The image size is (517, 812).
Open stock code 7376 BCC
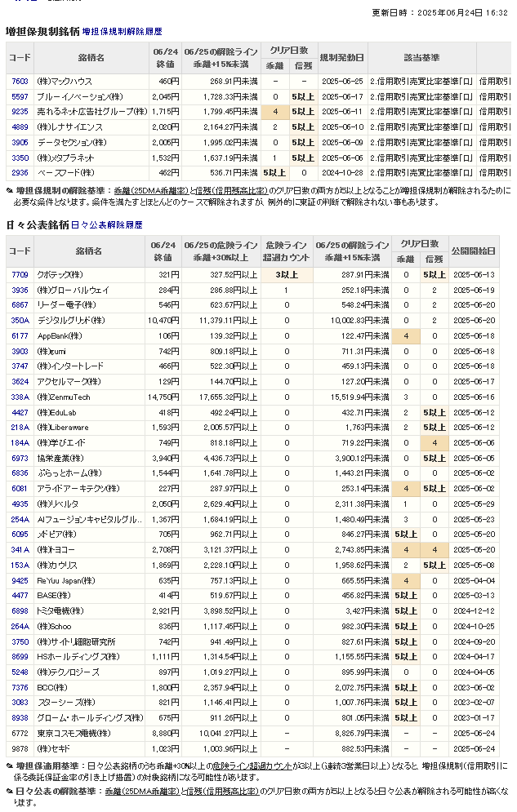click(x=20, y=688)
